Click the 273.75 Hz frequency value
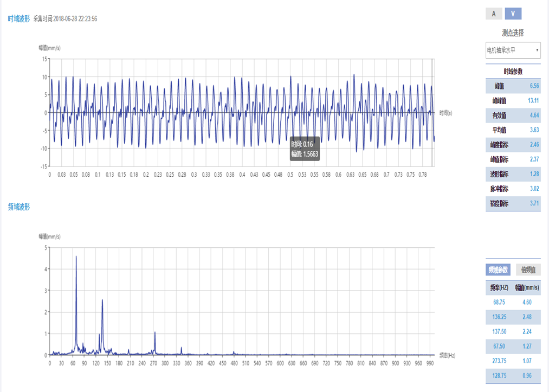 tap(499, 361)
